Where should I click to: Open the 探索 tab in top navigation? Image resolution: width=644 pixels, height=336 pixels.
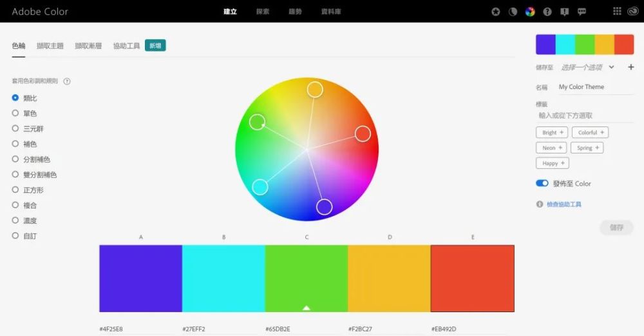click(x=263, y=12)
